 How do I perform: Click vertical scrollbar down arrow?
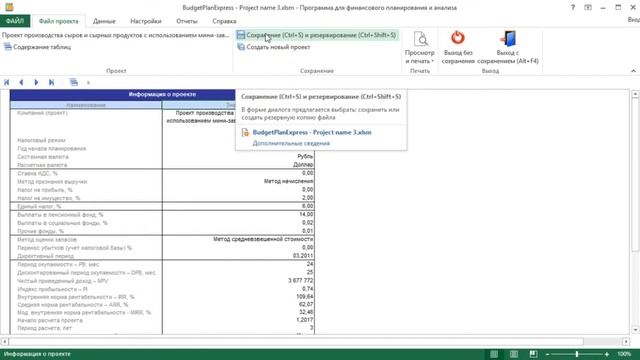pos(635,330)
